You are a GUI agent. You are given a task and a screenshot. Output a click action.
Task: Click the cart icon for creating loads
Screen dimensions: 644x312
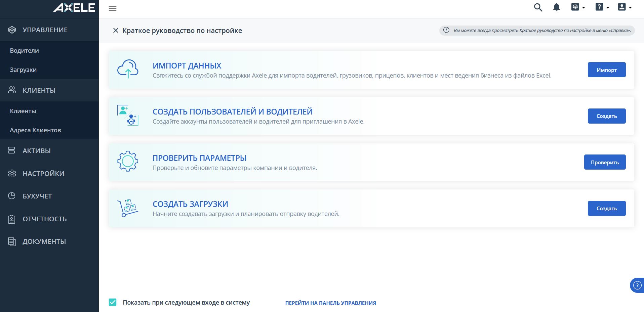coord(128,208)
